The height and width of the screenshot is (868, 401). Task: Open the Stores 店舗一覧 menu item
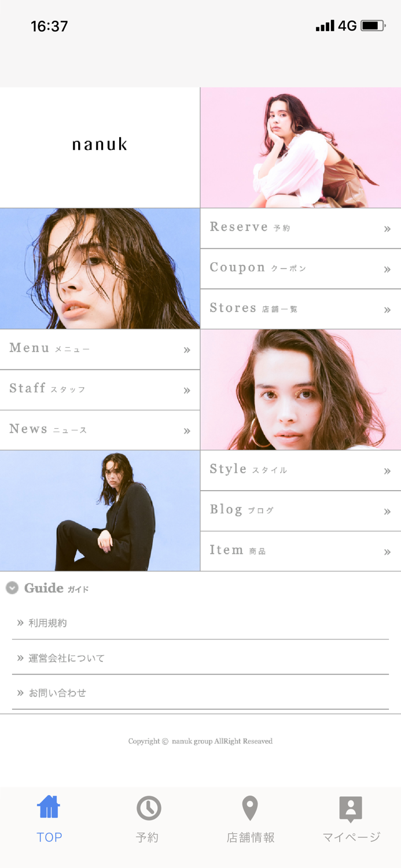tap(301, 309)
